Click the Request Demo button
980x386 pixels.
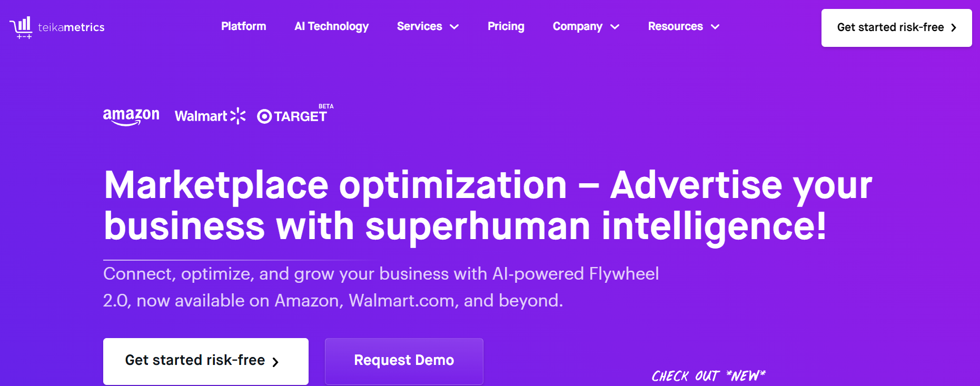click(404, 361)
